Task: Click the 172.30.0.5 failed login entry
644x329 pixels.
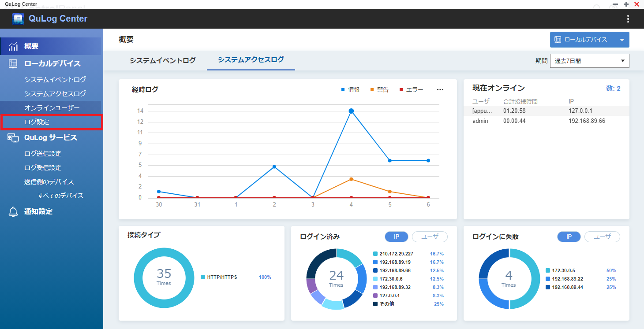Action: (x=560, y=271)
